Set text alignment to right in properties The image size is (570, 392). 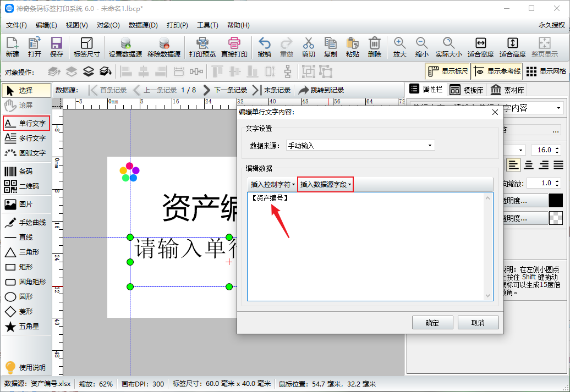pyautogui.click(x=544, y=165)
